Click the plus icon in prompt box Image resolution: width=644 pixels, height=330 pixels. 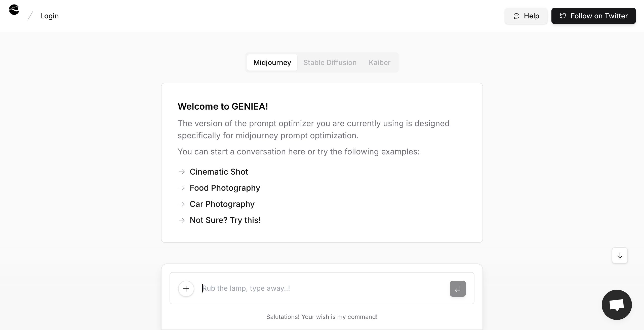point(186,288)
